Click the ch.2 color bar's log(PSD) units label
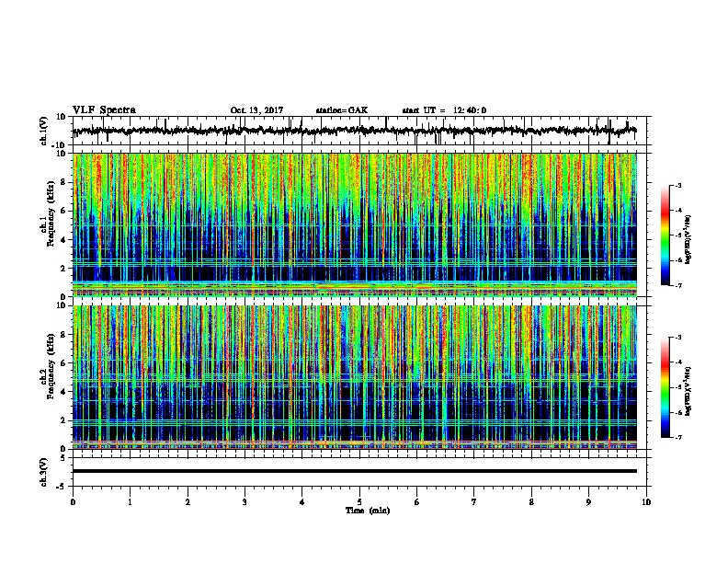The height and width of the screenshot is (563, 728). tap(688, 392)
